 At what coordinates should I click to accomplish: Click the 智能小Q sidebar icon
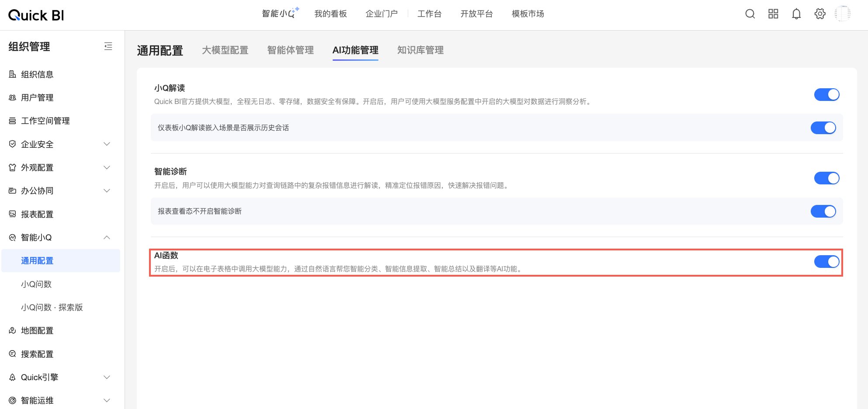[x=12, y=237]
